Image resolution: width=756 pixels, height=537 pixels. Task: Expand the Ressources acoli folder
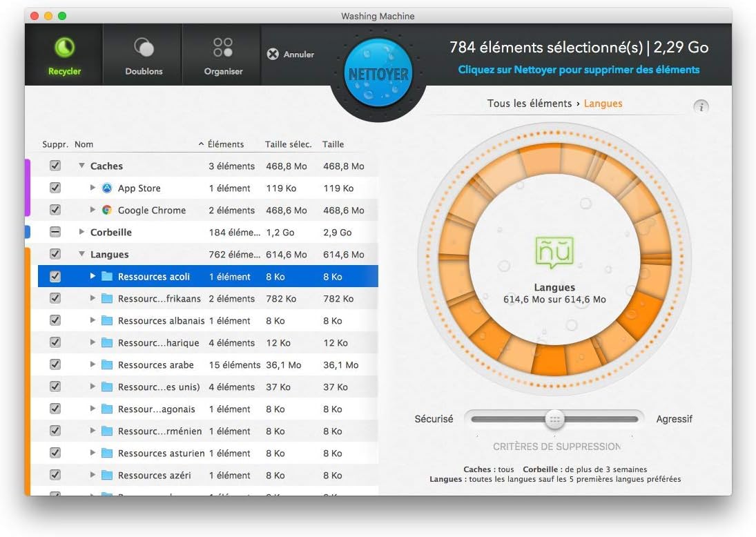91,276
